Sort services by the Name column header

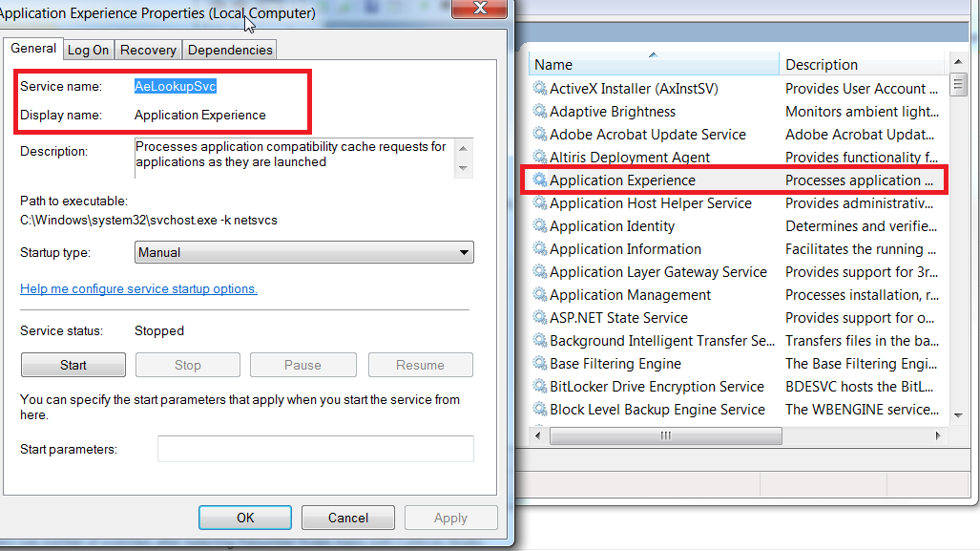(654, 64)
